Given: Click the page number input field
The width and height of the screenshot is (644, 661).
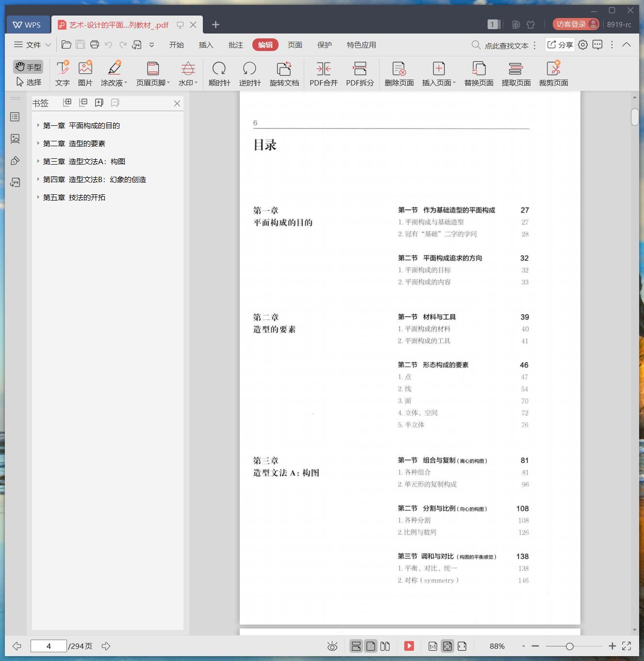Looking at the screenshot, I should pos(49,646).
